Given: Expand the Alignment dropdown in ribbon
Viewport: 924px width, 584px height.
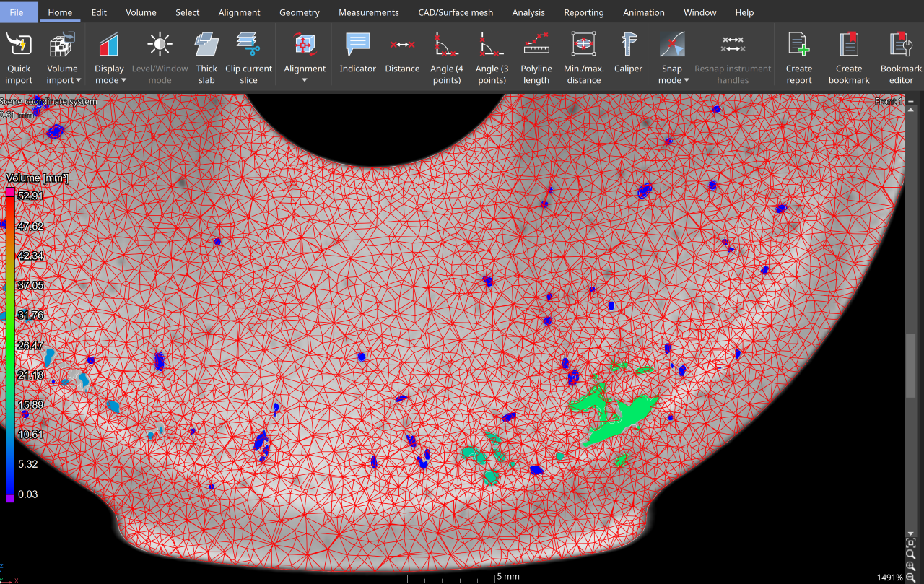Looking at the screenshot, I should pos(305,79).
